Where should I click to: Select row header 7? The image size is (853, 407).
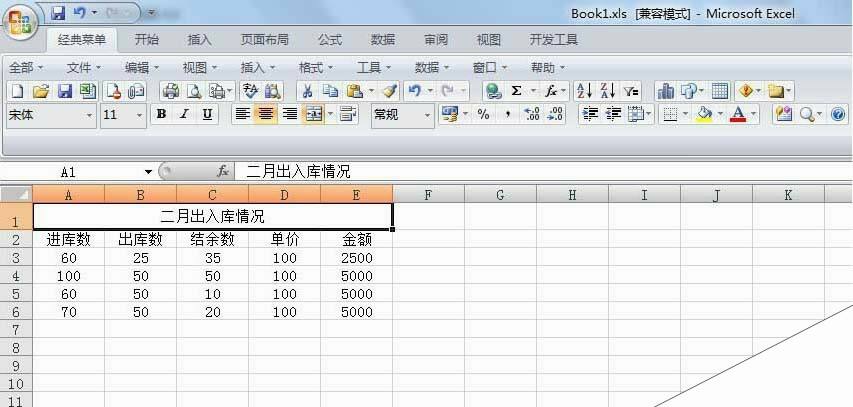point(16,330)
